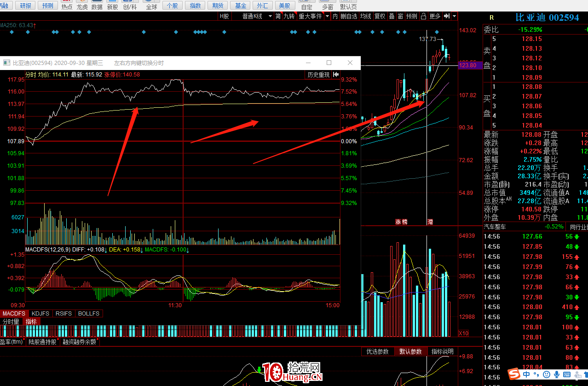Click the 汽车整车 sector label
This screenshot has height=386, width=588.
pyautogui.click(x=495, y=227)
